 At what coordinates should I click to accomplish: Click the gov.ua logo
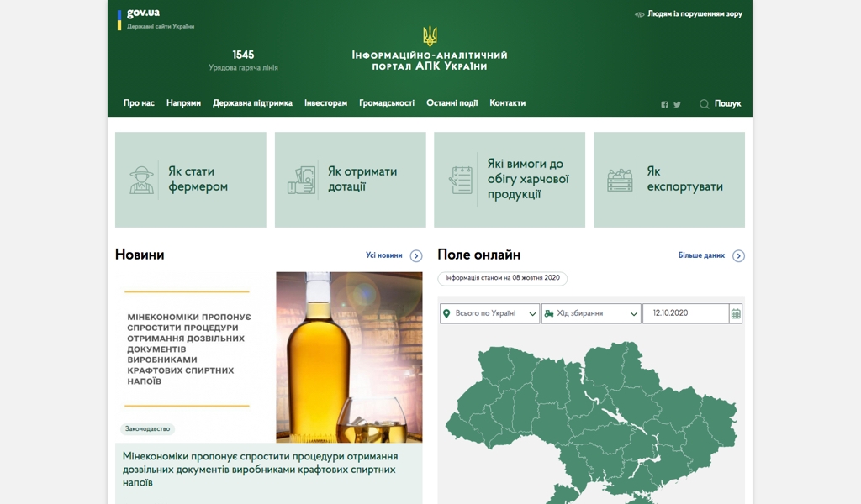[x=143, y=12]
